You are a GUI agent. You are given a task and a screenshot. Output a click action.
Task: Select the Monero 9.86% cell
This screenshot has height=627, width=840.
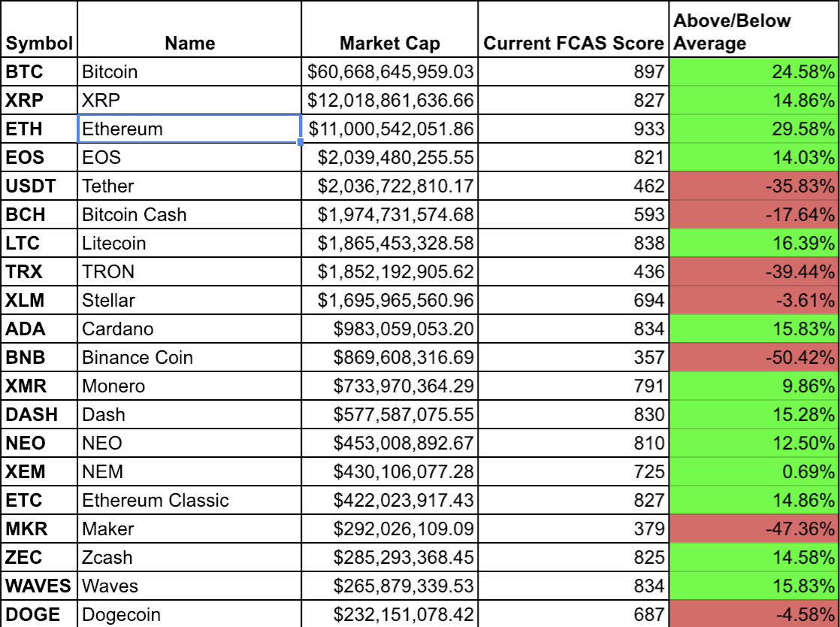[x=754, y=386]
